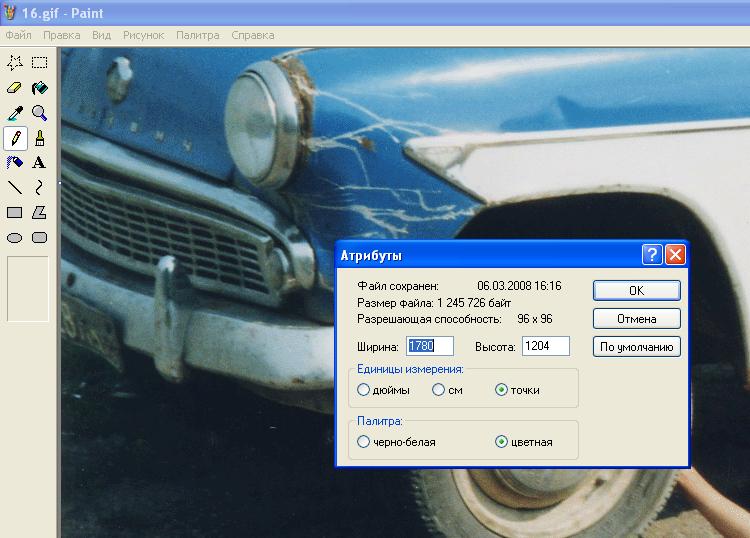Activate the Magnifier tool
Viewport: 750px width, 538px height.
coord(39,113)
